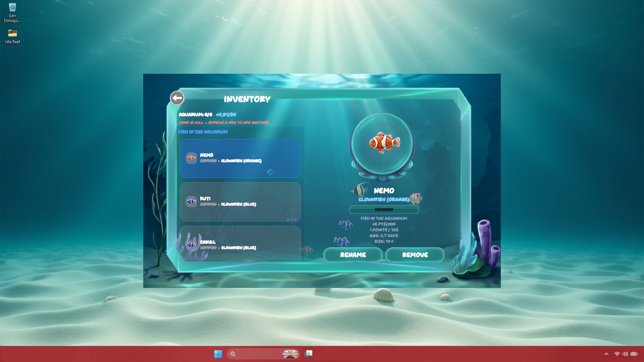Click the '1 Points / 10s' stat text
This screenshot has height=362, width=644.
(384, 230)
